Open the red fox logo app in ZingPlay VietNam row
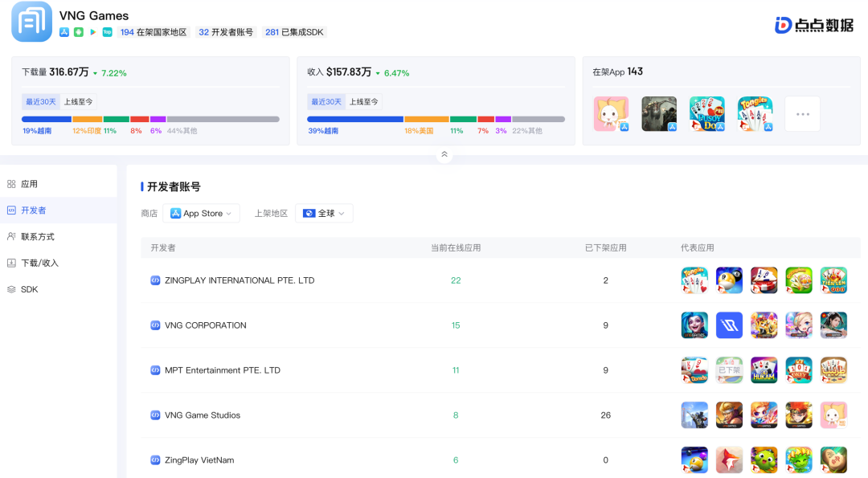 [729, 460]
